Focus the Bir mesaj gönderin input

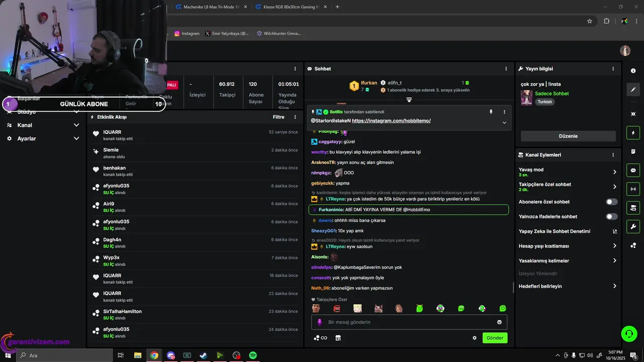click(409, 322)
